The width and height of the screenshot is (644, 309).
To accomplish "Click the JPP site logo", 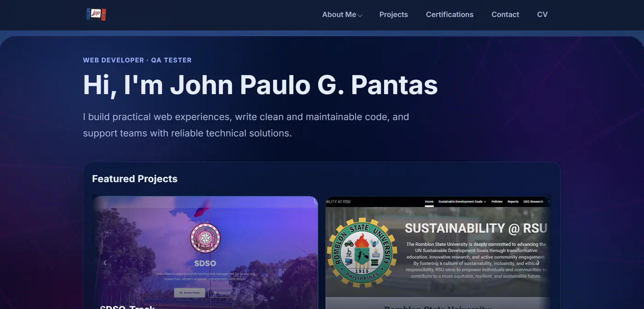I will 96,14.
